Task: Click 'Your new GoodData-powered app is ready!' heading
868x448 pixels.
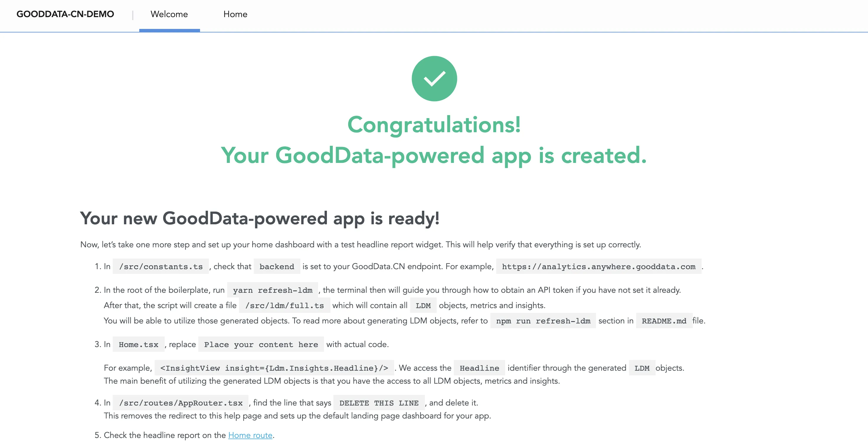Action: pyautogui.click(x=260, y=218)
